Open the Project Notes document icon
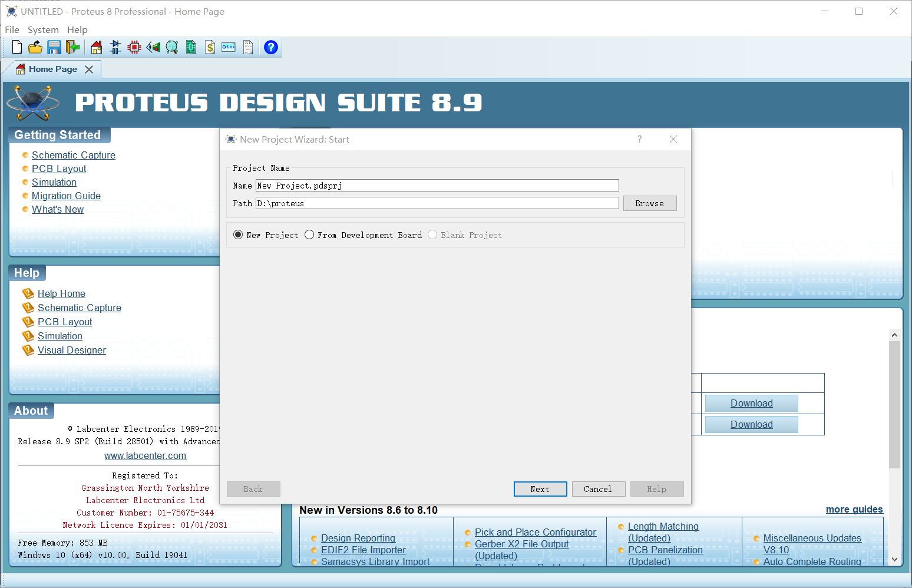 pyautogui.click(x=248, y=47)
